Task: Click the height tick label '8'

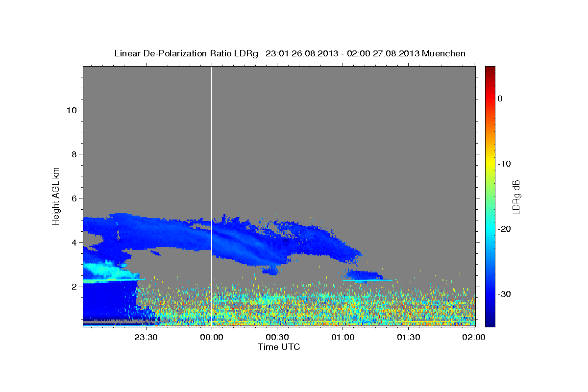Action: (73, 154)
